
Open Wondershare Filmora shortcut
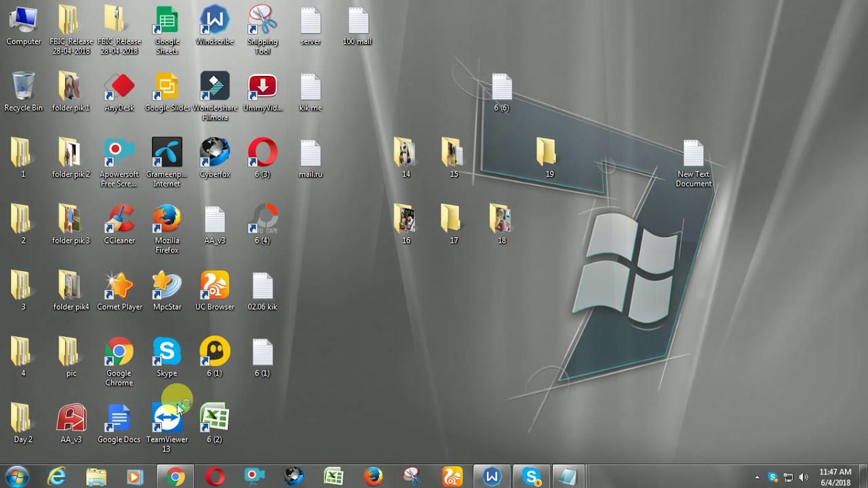tap(214, 96)
